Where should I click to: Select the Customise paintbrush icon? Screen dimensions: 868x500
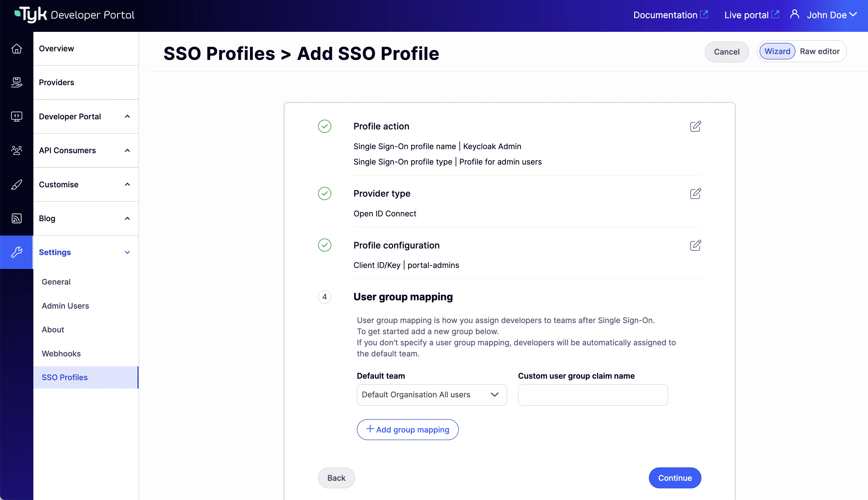16,185
